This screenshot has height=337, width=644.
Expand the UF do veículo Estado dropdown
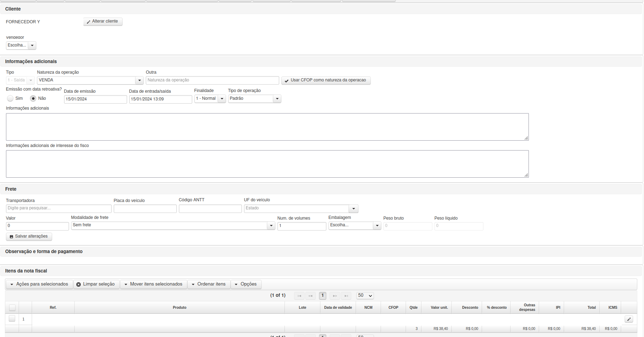point(301,208)
